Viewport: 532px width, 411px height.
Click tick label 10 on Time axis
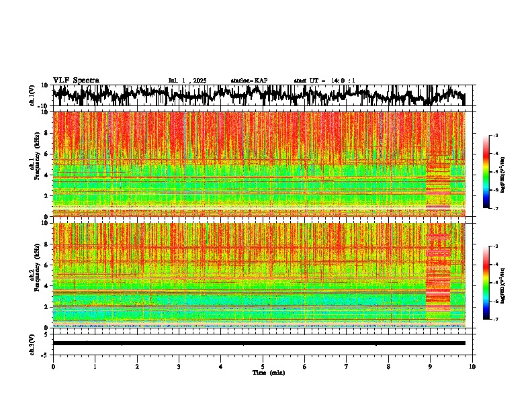coord(472,367)
